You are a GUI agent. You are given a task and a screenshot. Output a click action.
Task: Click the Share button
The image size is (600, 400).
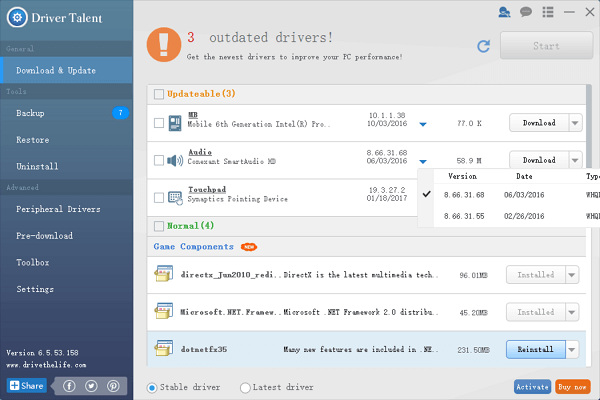(x=27, y=385)
